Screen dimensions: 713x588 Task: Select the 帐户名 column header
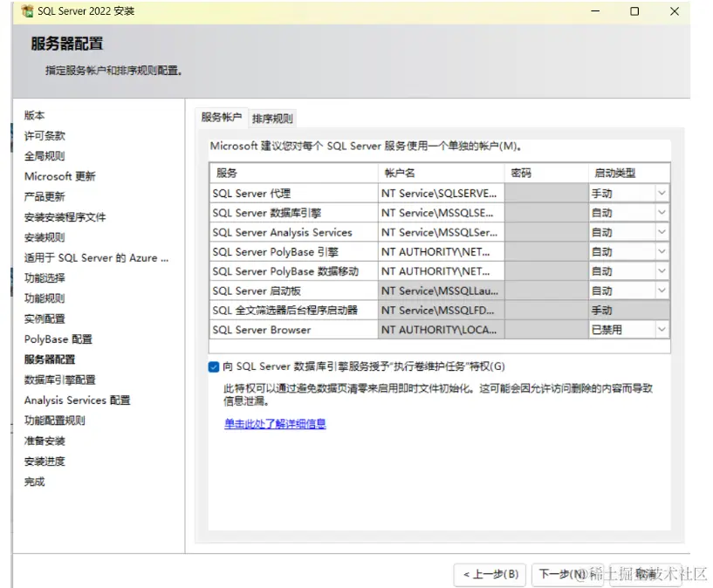(441, 173)
